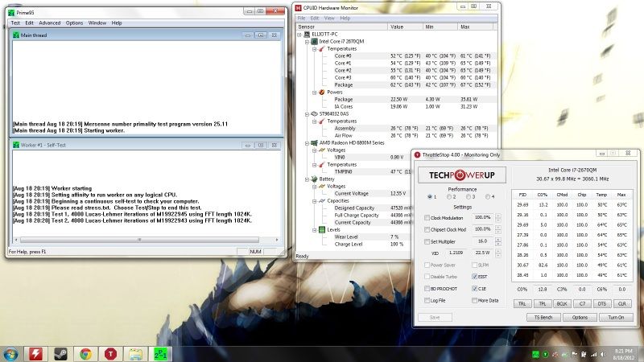Image resolution: width=644 pixels, height=362 pixels.
Task: Click the Value column header in Hardware Monitor
Action: tap(405, 27)
